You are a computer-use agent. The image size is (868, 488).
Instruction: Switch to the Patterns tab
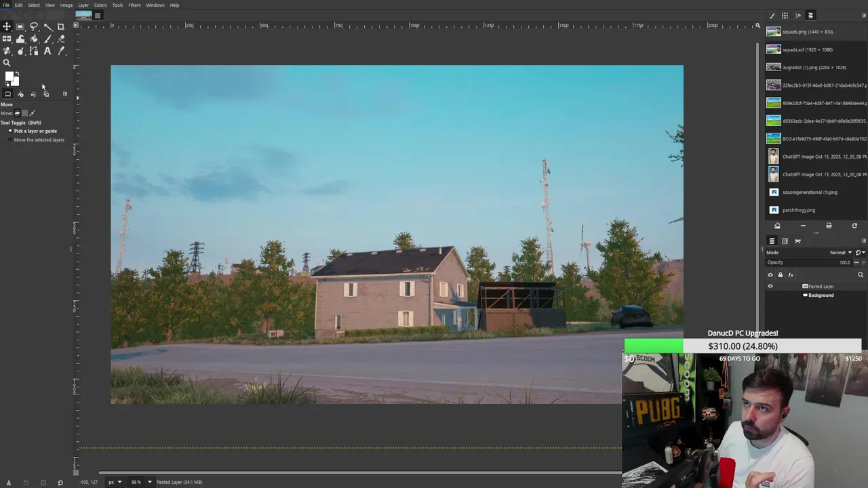[x=785, y=16]
